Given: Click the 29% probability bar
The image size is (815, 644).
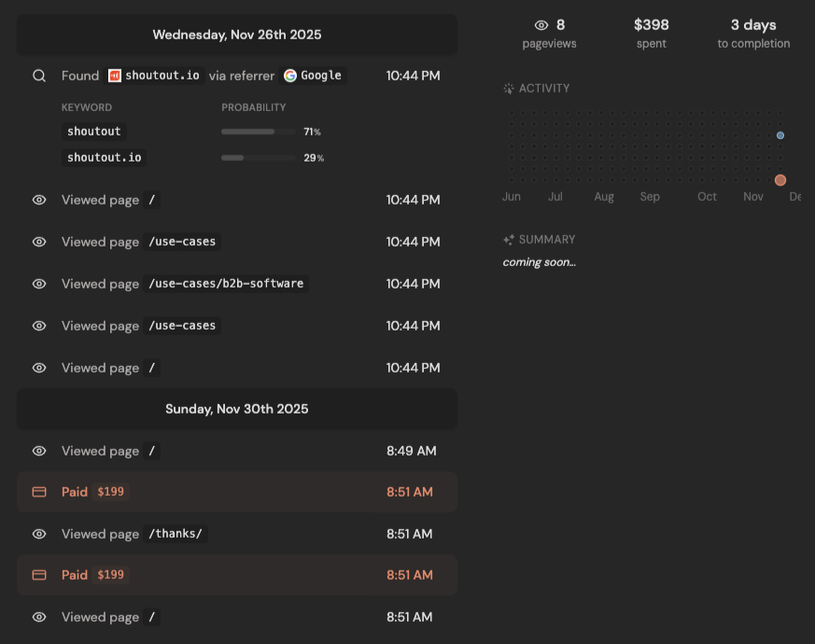Looking at the screenshot, I should tap(259, 158).
